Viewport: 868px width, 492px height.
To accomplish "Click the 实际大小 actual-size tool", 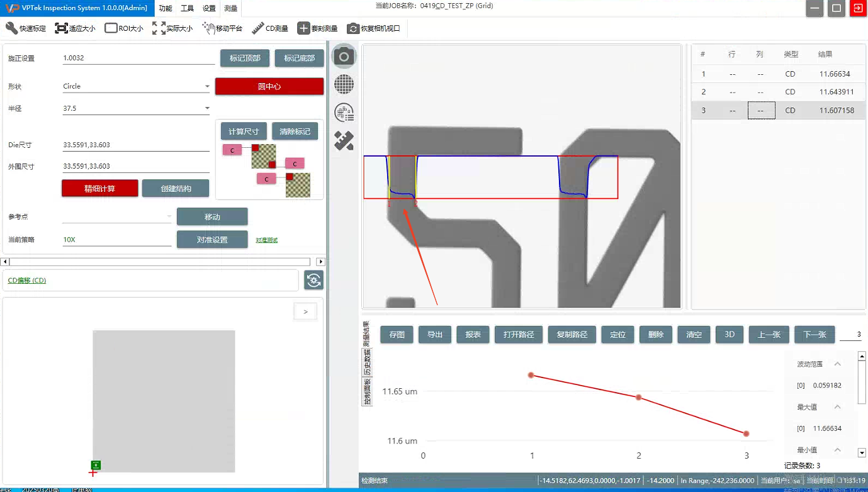I will point(172,28).
